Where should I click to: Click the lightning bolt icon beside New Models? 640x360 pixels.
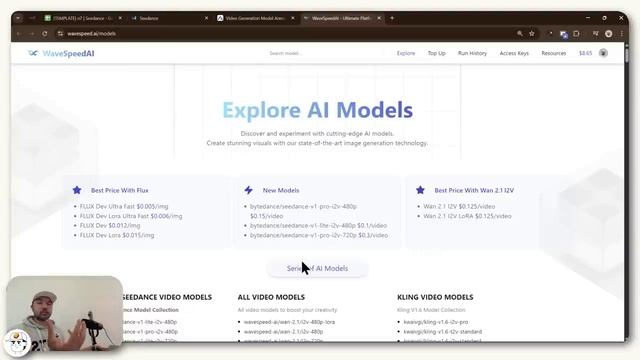point(249,190)
